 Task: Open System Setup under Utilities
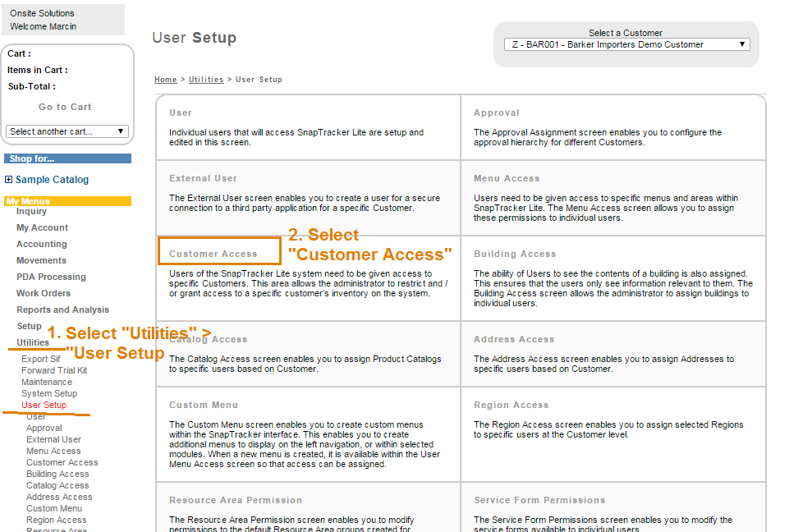click(x=49, y=393)
